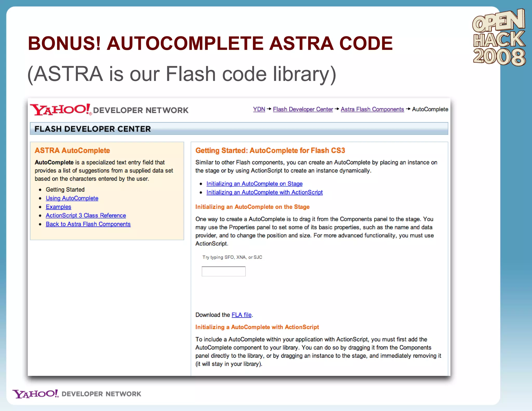Image resolution: width=532 pixels, height=411 pixels.
Task: Open the Flash Developer Center breadcrumb link
Action: click(x=303, y=109)
